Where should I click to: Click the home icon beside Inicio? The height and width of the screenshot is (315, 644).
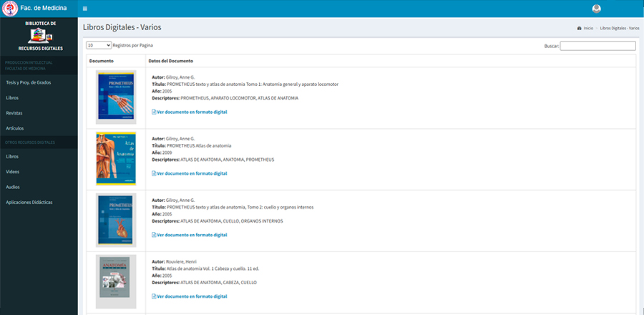coord(579,28)
